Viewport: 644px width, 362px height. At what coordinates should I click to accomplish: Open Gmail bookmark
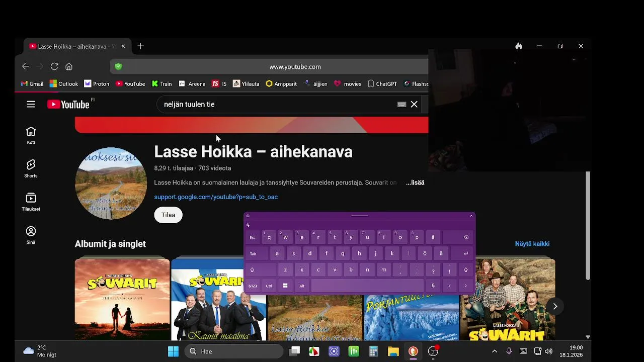click(x=32, y=84)
